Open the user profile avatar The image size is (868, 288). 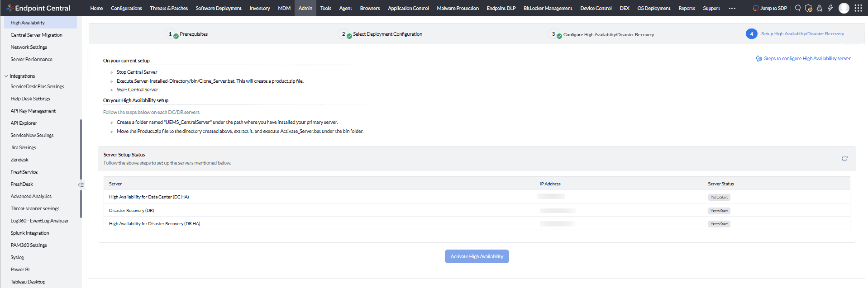click(x=844, y=8)
